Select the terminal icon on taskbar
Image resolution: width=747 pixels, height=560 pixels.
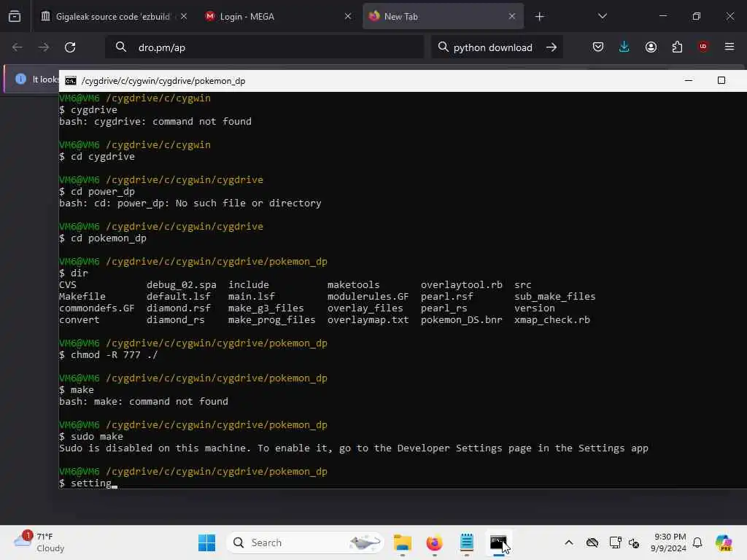[499, 542]
